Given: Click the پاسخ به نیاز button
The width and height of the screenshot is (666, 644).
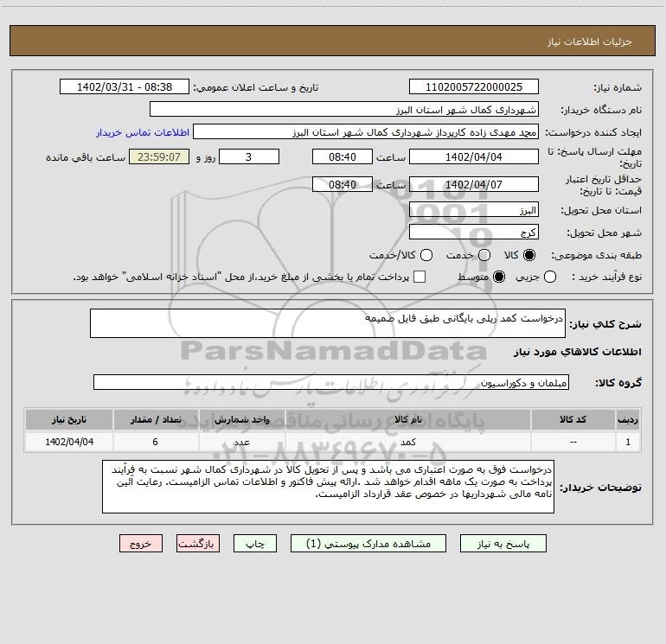Looking at the screenshot, I should coord(503,544).
